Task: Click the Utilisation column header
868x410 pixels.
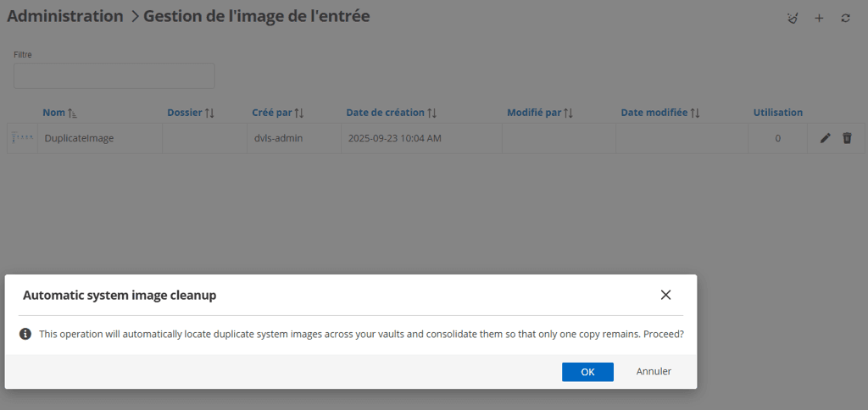Action: (778, 113)
